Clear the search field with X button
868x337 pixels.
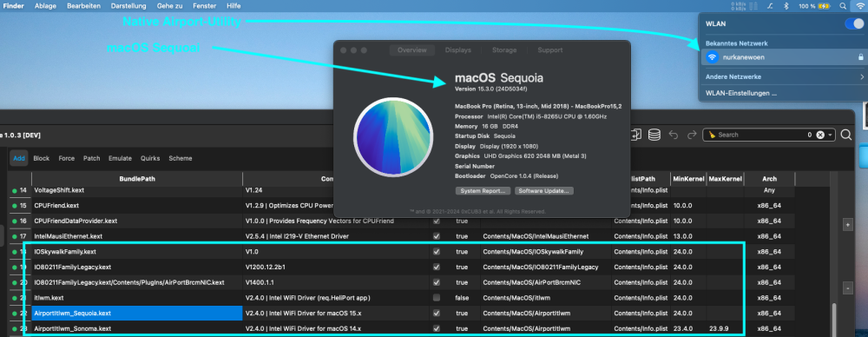point(820,135)
